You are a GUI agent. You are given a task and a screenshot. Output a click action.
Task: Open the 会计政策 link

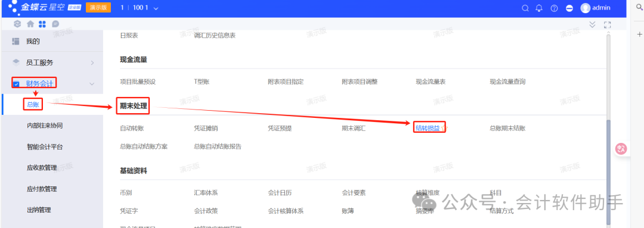206,211
